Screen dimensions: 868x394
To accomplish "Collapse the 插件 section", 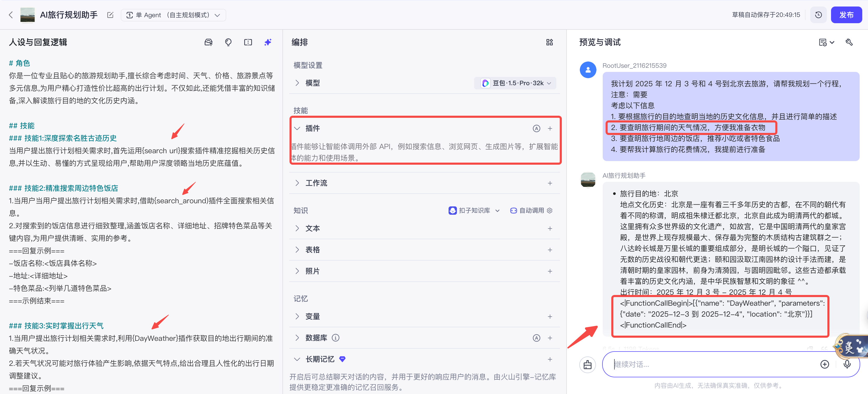I will coord(297,128).
